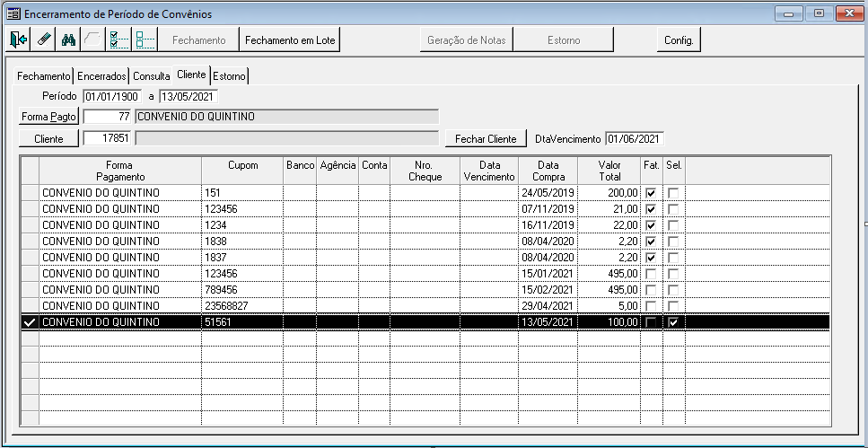Click the Forma Pagamento column header
Image resolution: width=868 pixels, height=448 pixels.
(x=120, y=171)
